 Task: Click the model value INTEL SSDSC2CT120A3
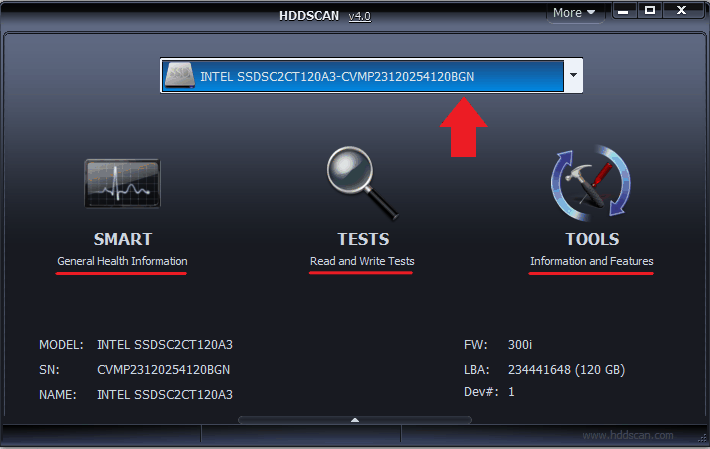(x=165, y=345)
